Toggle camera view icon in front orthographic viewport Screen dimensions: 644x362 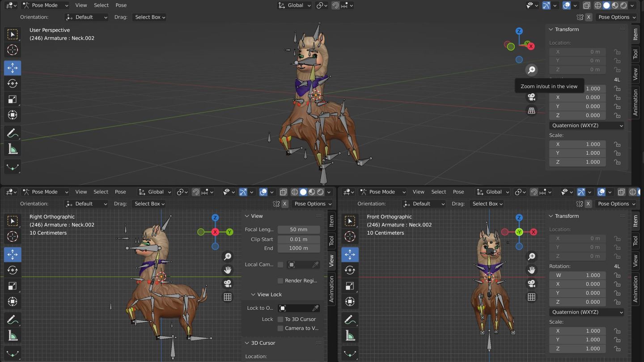click(531, 283)
